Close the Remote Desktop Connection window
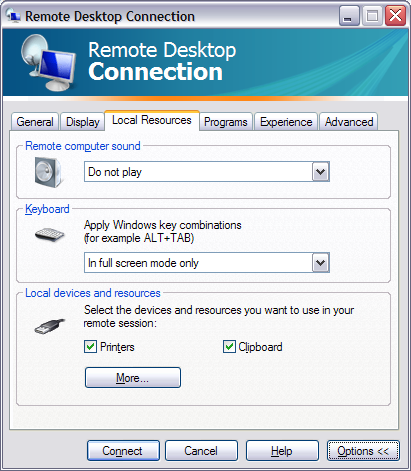The image size is (411, 471). point(395,16)
